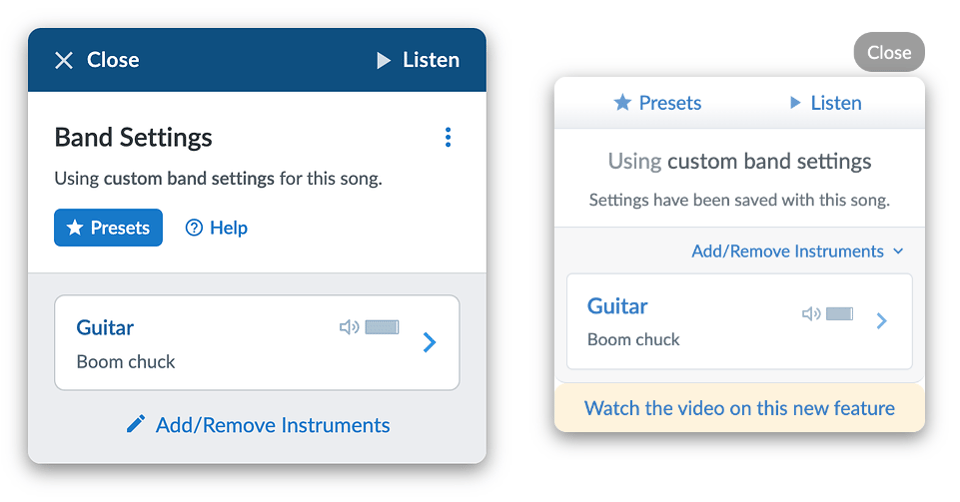Screen dimensions: 960x502
Task: Mute Guitar speaker icon in left panel
Action: point(349,327)
